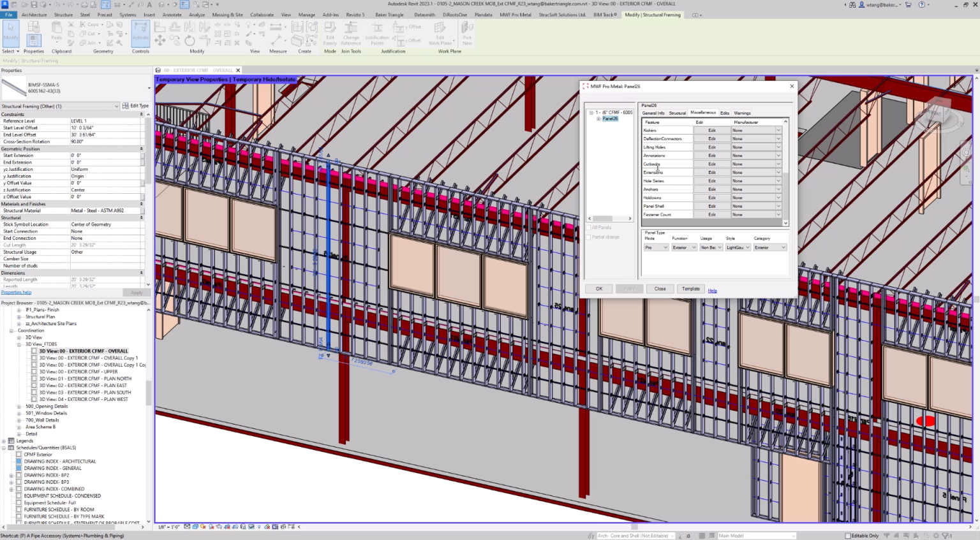Viewport: 980px width, 540px height.
Task: Open the Kickers manufacturer dropdown
Action: click(x=778, y=130)
